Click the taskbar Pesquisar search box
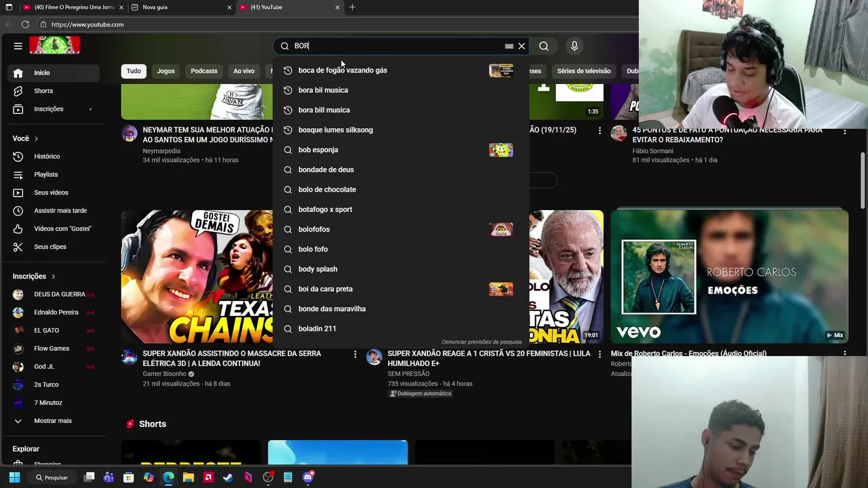 (x=52, y=477)
